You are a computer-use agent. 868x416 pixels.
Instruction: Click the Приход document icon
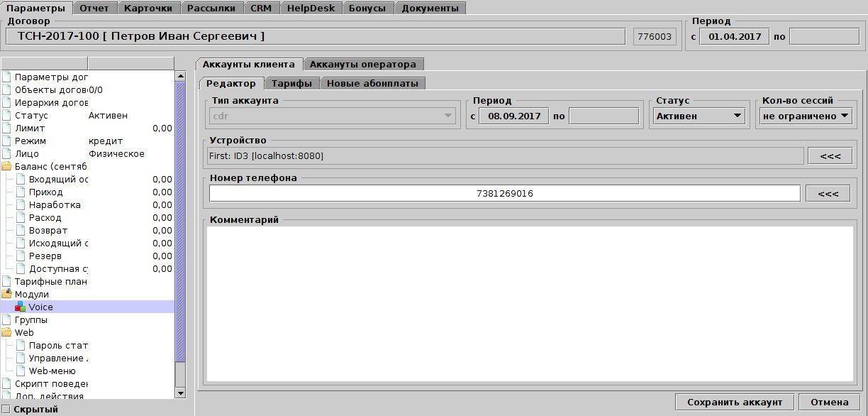[x=20, y=192]
